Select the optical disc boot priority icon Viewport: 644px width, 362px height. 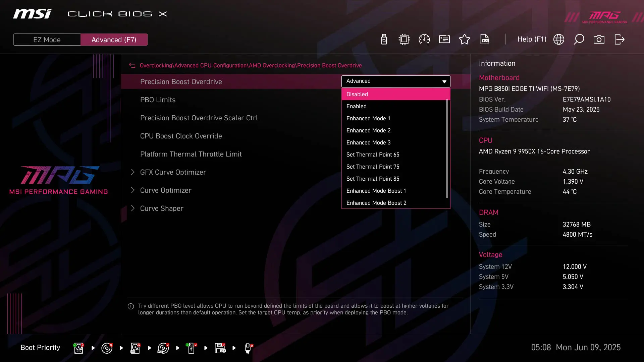(x=107, y=348)
